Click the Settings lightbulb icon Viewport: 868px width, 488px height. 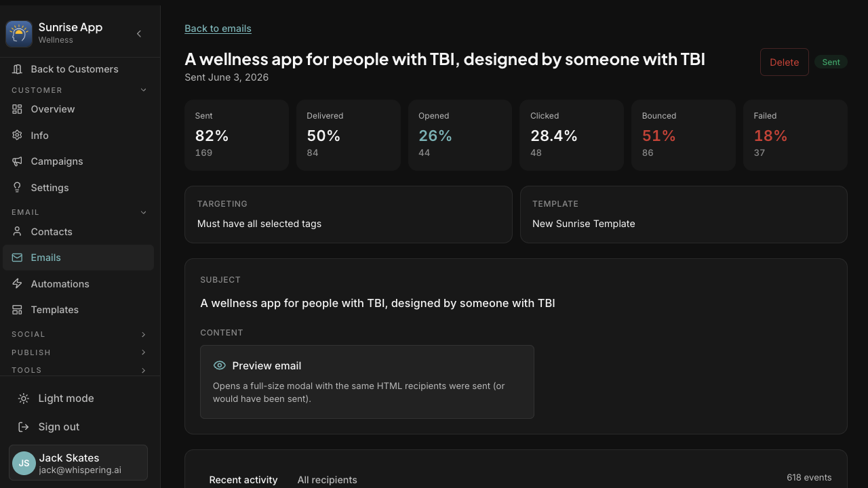[18, 188]
